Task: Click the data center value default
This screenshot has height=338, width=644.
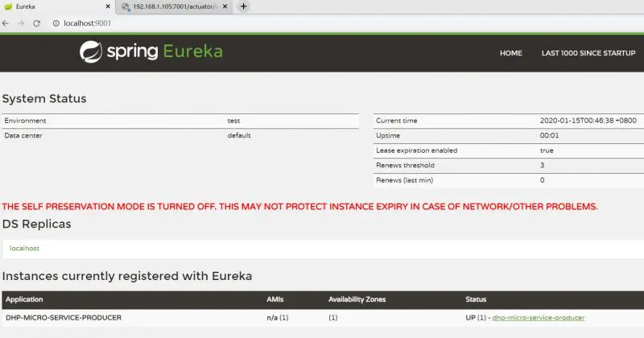Action: [x=239, y=135]
